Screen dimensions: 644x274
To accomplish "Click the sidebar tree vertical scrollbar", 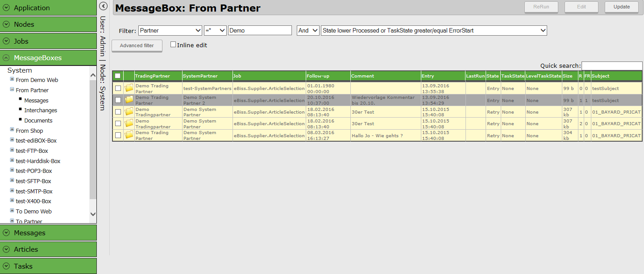I will click(93, 143).
